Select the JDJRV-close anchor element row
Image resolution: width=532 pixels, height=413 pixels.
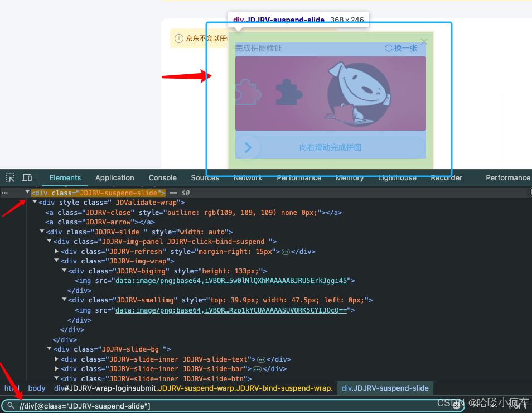pos(194,212)
